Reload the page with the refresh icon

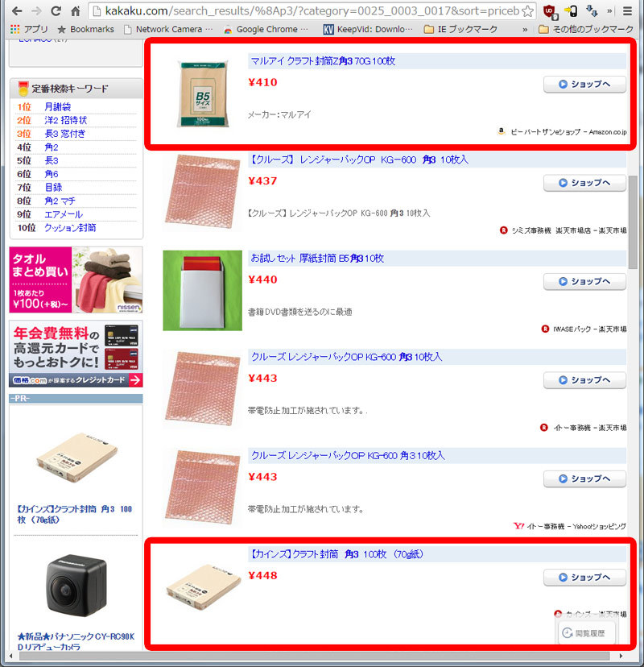56,11
